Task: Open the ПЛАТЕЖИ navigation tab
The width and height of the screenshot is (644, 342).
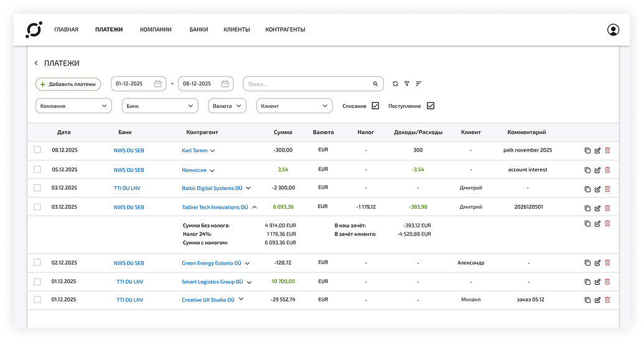Action: pyautogui.click(x=109, y=30)
